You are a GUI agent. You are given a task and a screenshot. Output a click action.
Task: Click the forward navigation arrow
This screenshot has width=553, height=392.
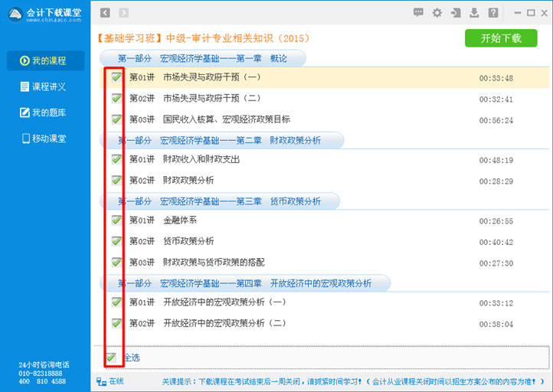[123, 13]
